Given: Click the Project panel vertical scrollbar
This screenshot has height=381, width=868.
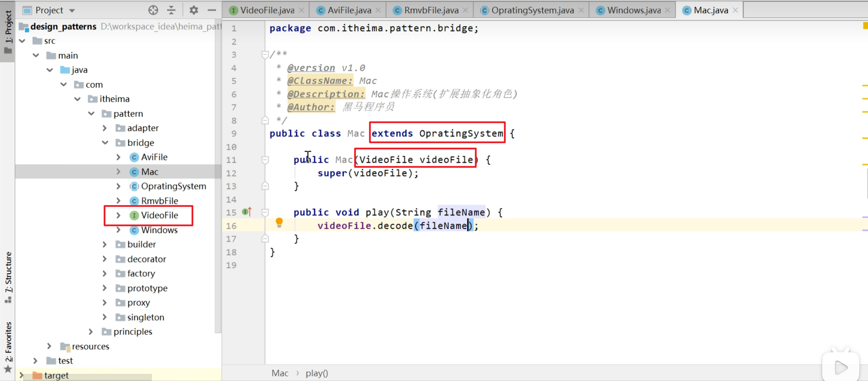Looking at the screenshot, I should coord(218,176).
